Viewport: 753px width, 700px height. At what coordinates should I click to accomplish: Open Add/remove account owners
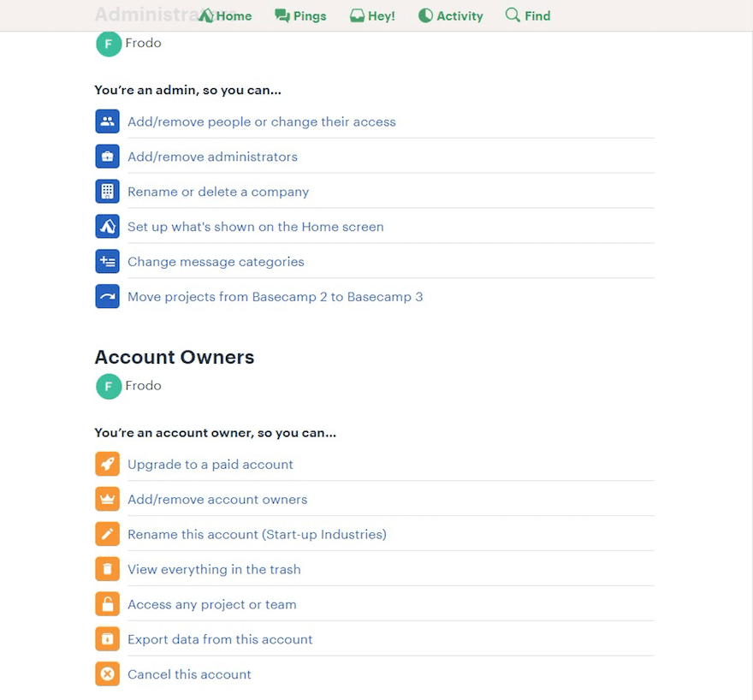[217, 500]
